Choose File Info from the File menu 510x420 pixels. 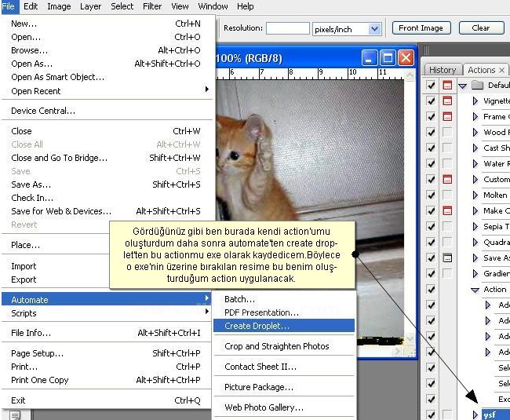pyautogui.click(x=106, y=333)
